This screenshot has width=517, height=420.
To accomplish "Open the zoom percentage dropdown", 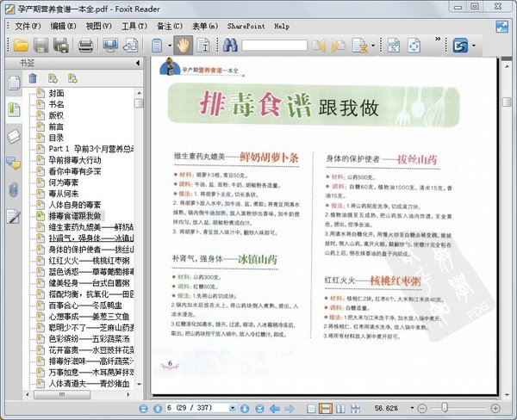I will click(412, 408).
